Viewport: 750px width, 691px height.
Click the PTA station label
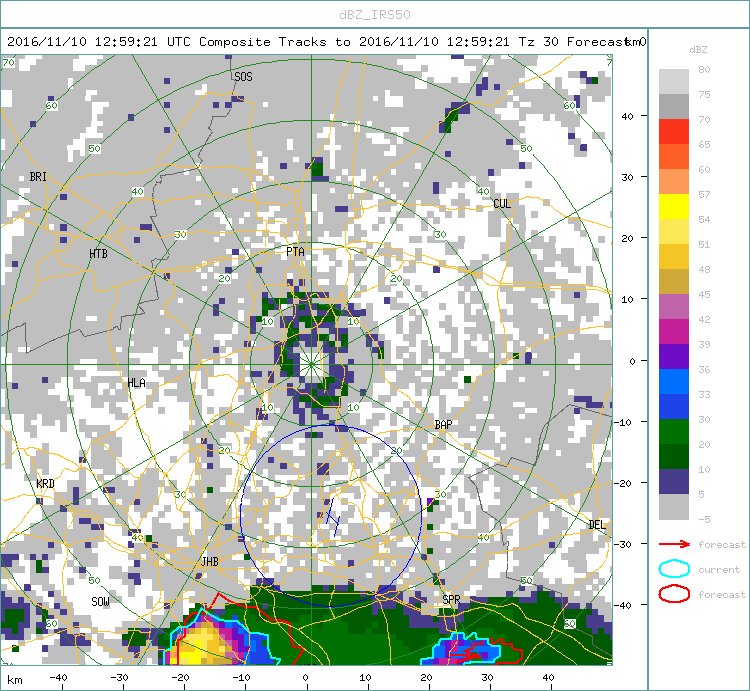coord(295,252)
